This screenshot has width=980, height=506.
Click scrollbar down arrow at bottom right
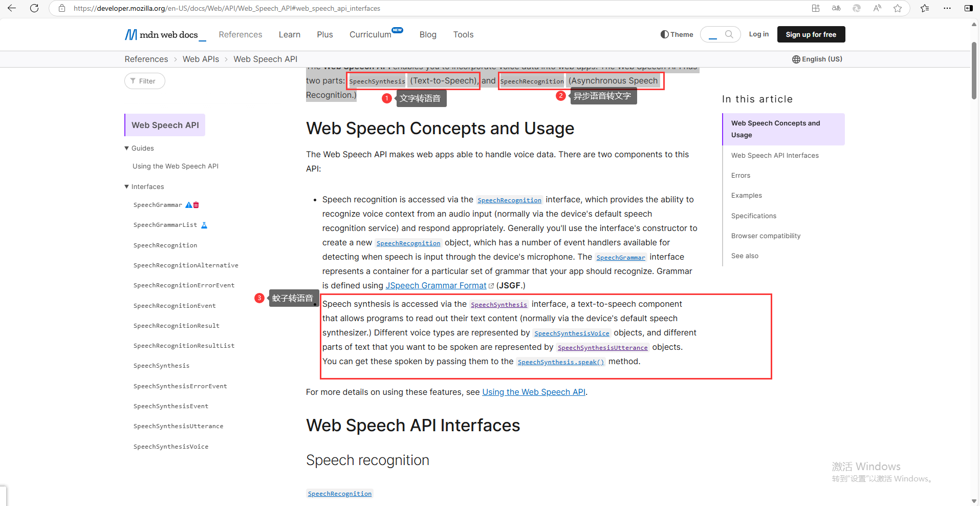pyautogui.click(x=974, y=501)
